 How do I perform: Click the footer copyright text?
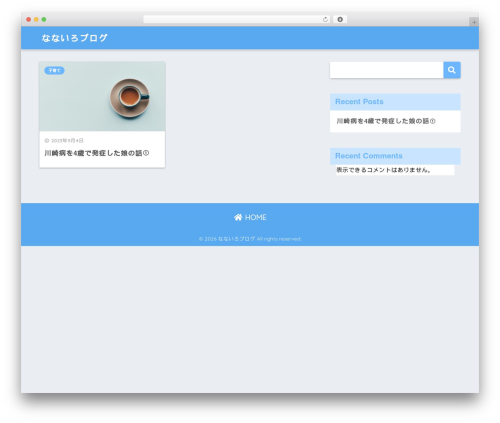click(250, 239)
